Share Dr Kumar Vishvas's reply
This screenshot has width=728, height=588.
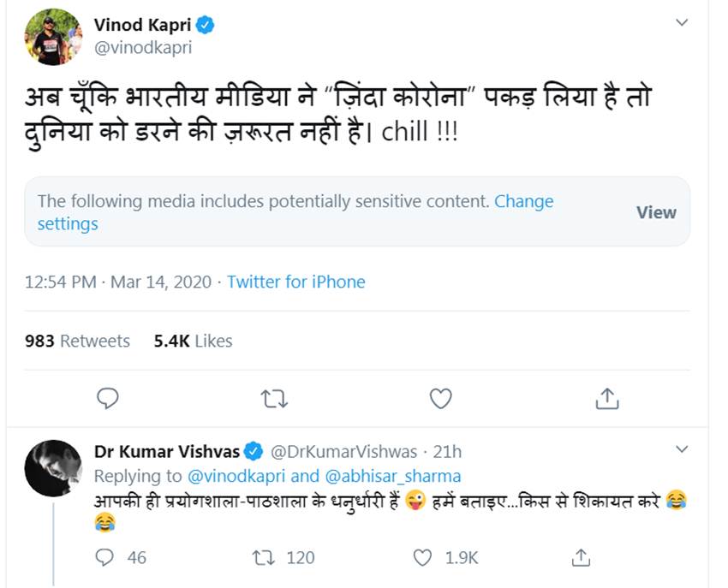[x=581, y=557]
